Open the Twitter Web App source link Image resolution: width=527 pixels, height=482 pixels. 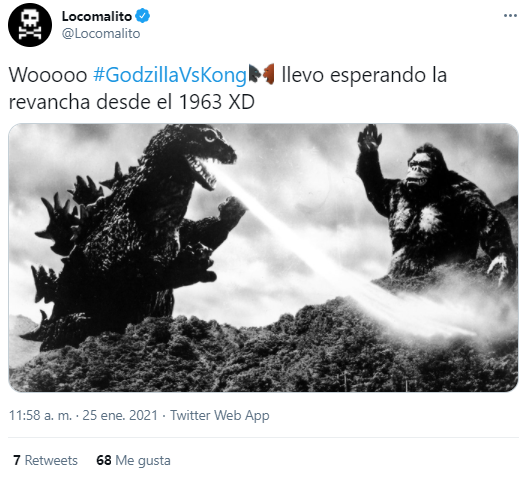point(220,415)
